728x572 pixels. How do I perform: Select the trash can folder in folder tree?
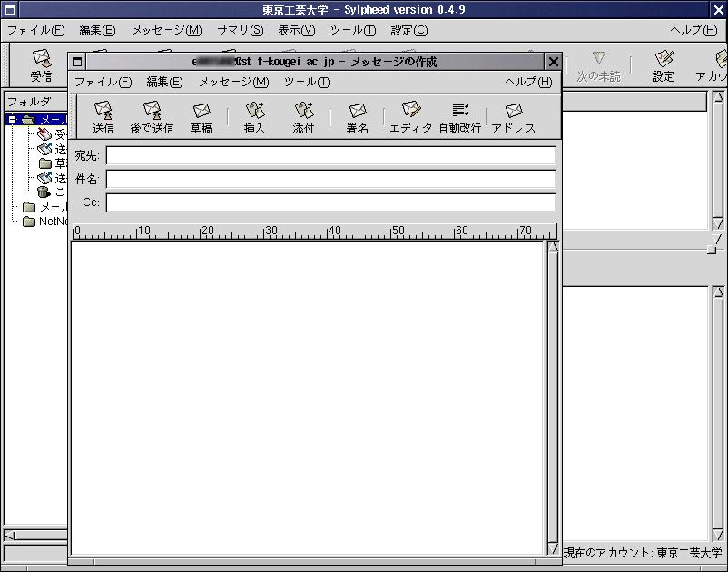(44, 192)
